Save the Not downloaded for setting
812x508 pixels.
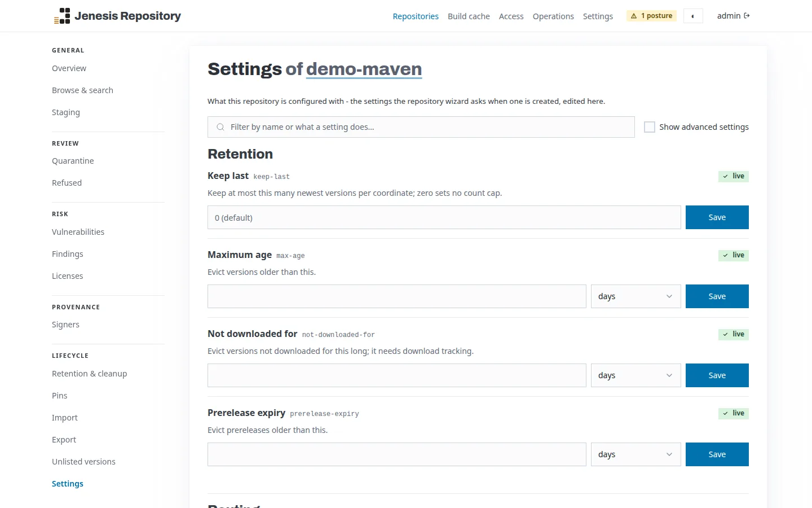pyautogui.click(x=717, y=375)
